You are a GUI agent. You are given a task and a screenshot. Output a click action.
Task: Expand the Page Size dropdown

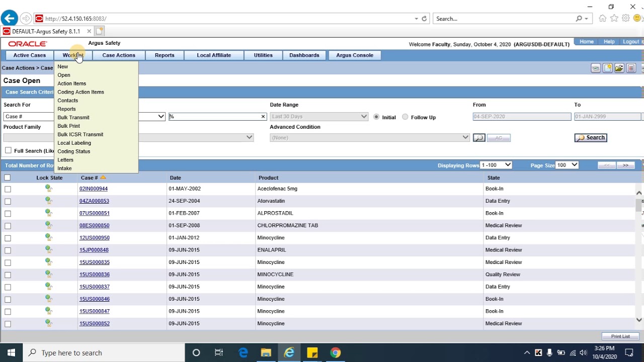(x=567, y=165)
